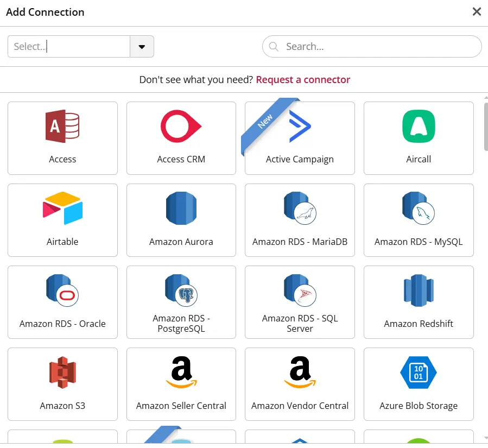Click the 'Access CRM' label
Screen dimensions: 488x448
[181, 159]
